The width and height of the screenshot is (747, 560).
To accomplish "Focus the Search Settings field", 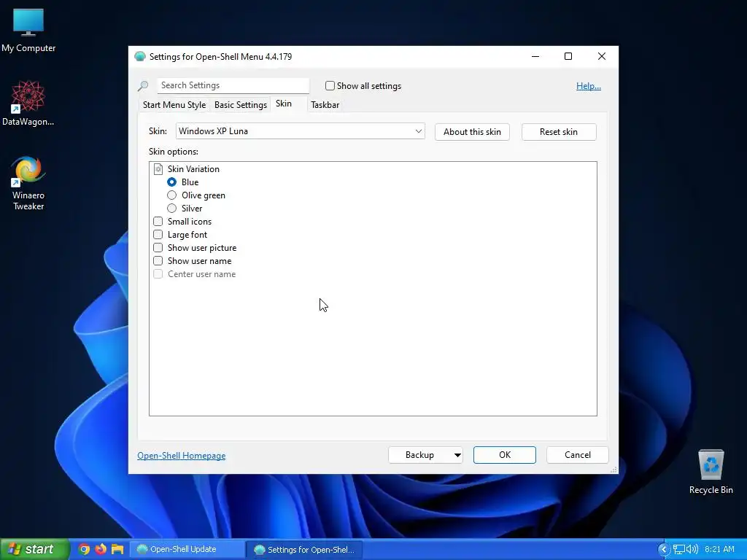I will tap(233, 86).
